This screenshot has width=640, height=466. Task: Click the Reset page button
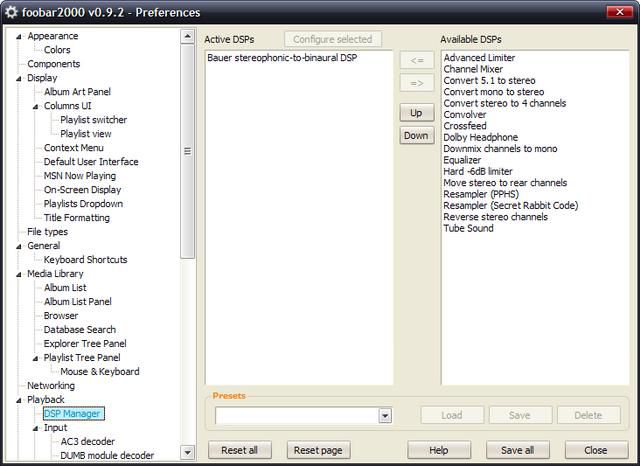(x=318, y=450)
